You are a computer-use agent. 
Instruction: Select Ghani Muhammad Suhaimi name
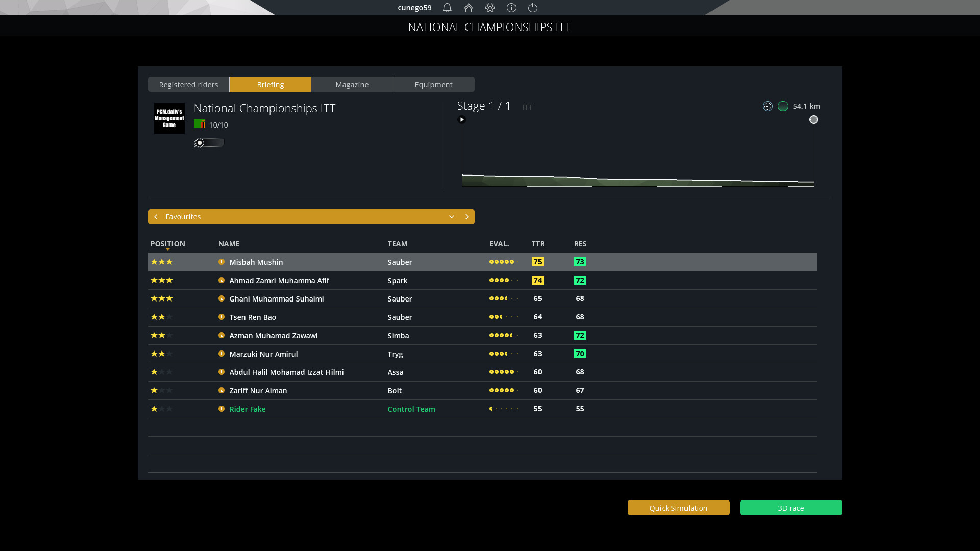pos(276,298)
